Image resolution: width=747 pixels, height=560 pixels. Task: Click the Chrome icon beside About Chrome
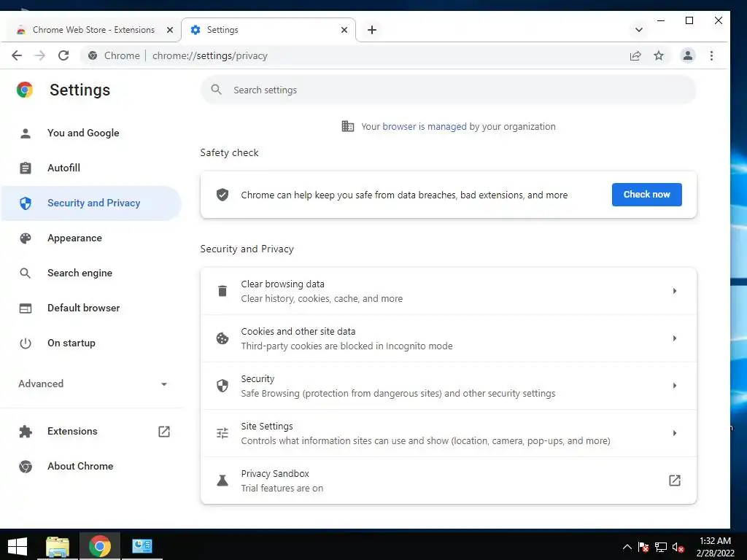pos(26,467)
